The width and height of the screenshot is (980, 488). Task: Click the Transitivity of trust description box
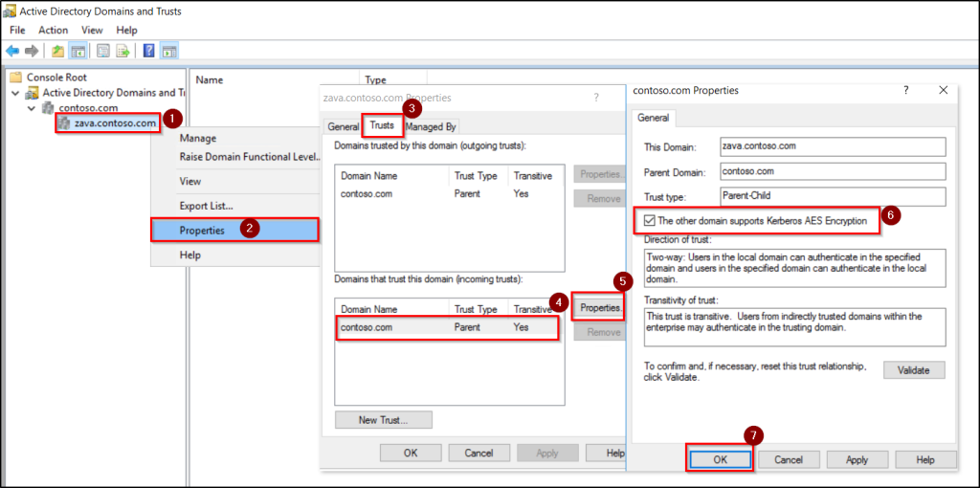click(x=794, y=327)
